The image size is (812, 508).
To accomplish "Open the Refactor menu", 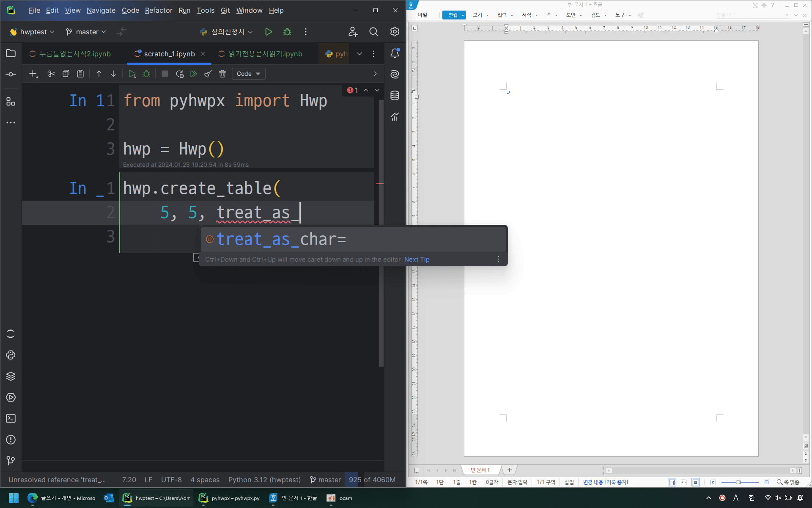I will click(159, 10).
